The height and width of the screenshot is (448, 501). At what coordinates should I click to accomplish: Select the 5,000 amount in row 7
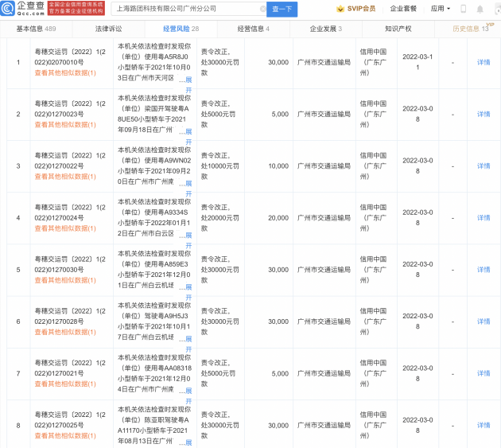pyautogui.click(x=280, y=373)
